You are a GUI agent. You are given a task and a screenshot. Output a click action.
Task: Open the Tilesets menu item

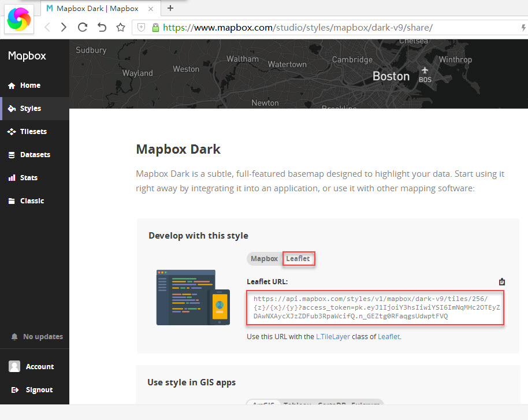35,132
